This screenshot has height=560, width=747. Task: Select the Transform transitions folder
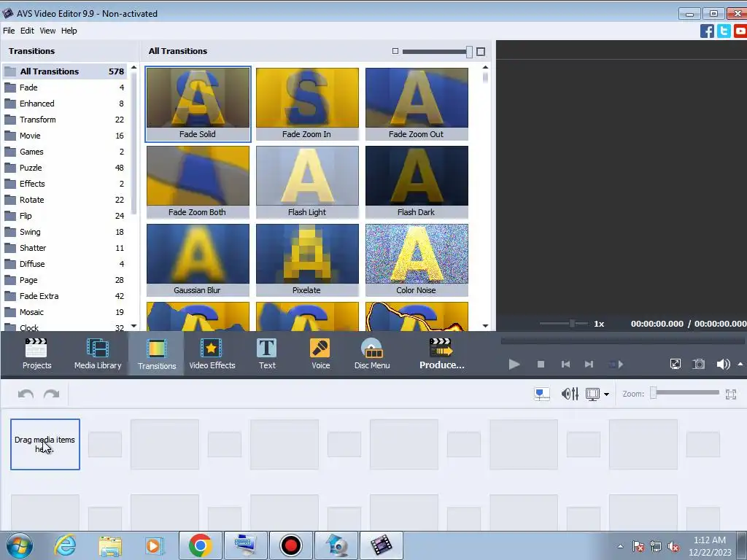coord(64,120)
